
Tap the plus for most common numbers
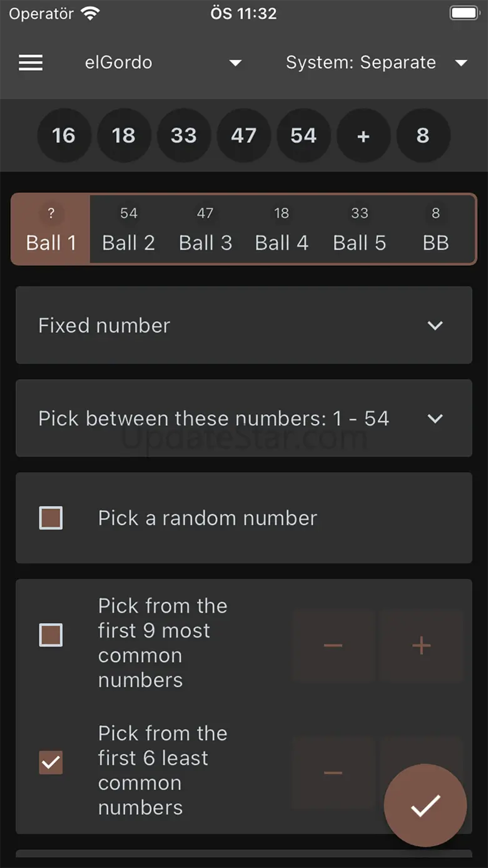coord(421,645)
